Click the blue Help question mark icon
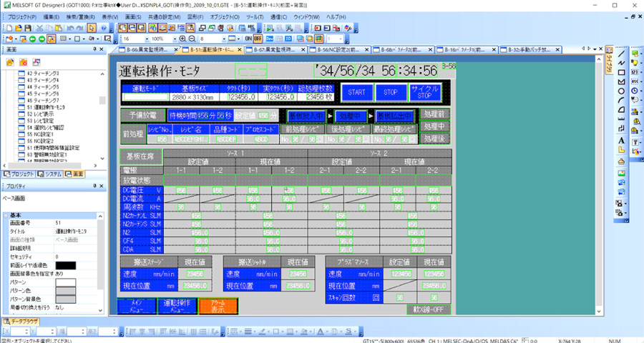Viewport: 644px width, 343px height. click(104, 28)
